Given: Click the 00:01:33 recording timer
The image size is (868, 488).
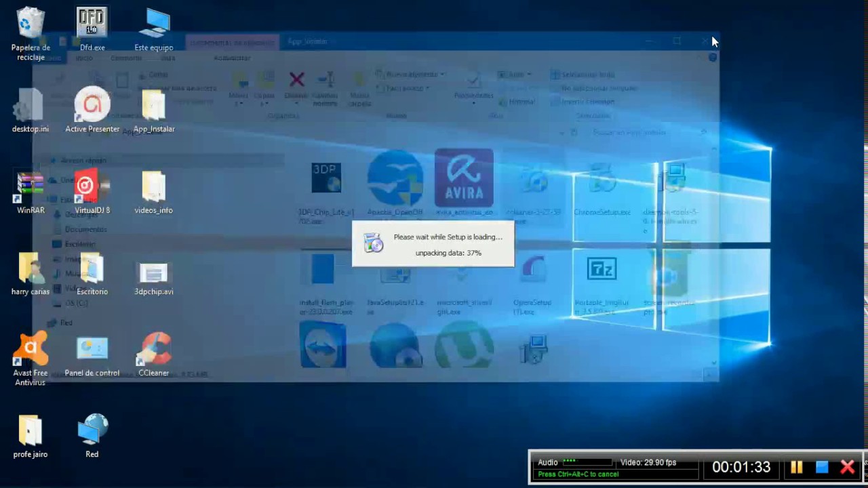Looking at the screenshot, I should coord(741,467).
